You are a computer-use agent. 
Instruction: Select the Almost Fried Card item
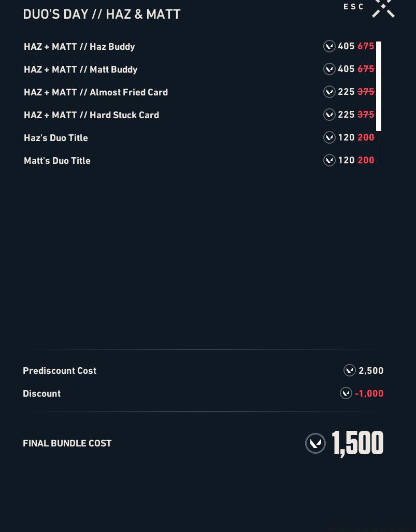[x=96, y=92]
